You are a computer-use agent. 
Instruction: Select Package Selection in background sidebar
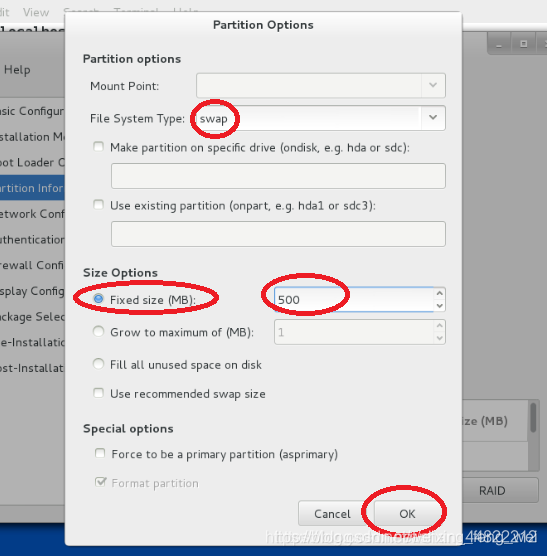tap(32, 317)
